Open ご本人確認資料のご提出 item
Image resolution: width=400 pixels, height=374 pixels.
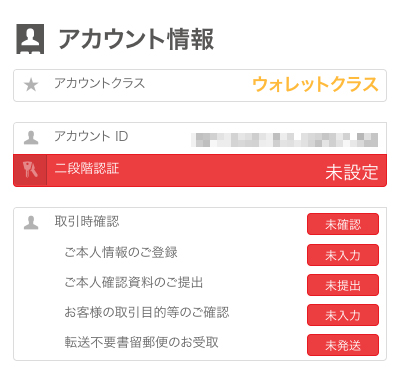(x=134, y=282)
